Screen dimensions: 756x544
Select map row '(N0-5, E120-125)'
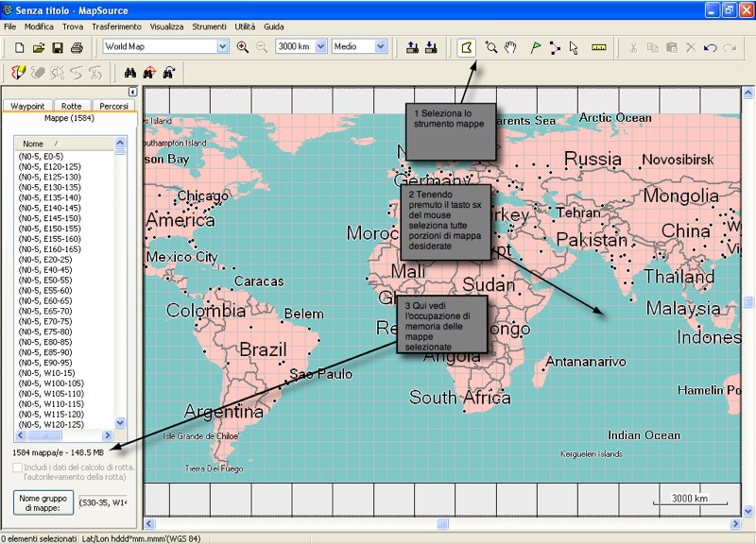[x=49, y=167]
